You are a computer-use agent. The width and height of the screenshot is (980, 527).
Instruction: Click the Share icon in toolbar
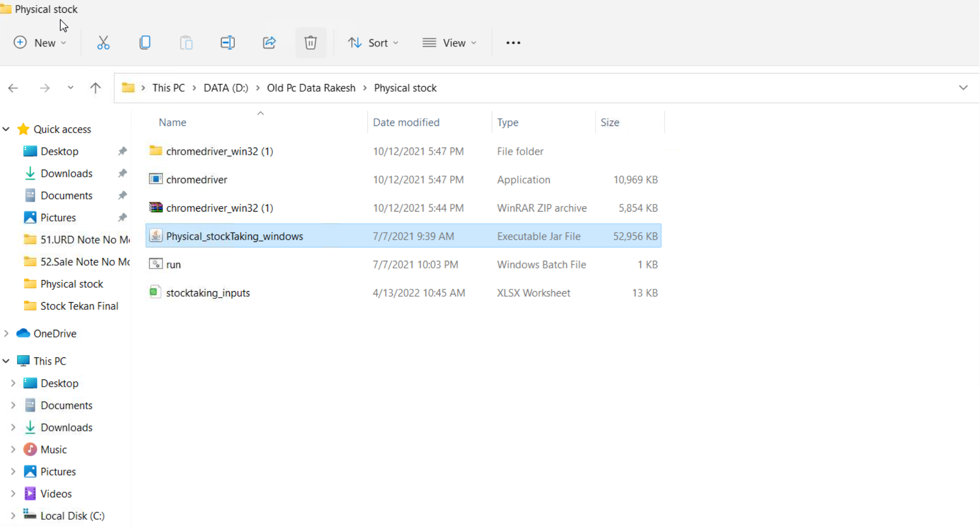[x=269, y=43]
